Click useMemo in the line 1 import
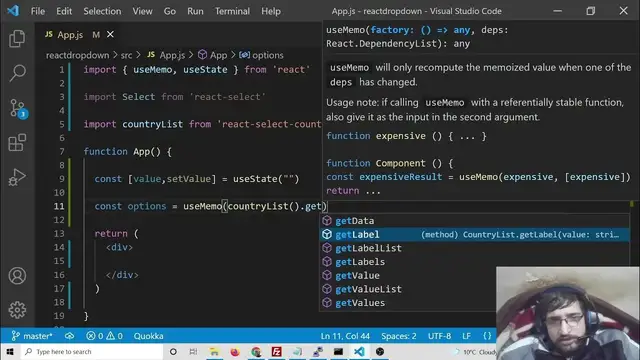Viewport: 640px width, 360px height. (152, 69)
